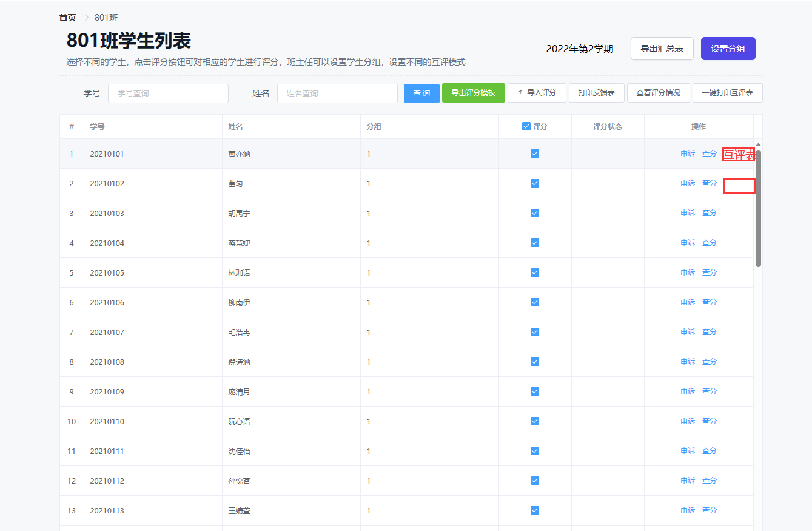Click the 801班学生列表 page title
812x531 pixels.
click(x=129, y=40)
